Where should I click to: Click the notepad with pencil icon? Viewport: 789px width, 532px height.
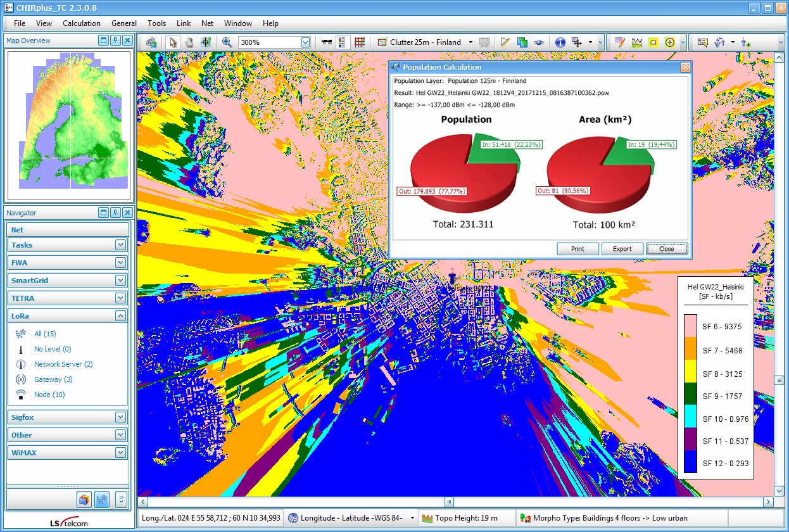click(621, 42)
